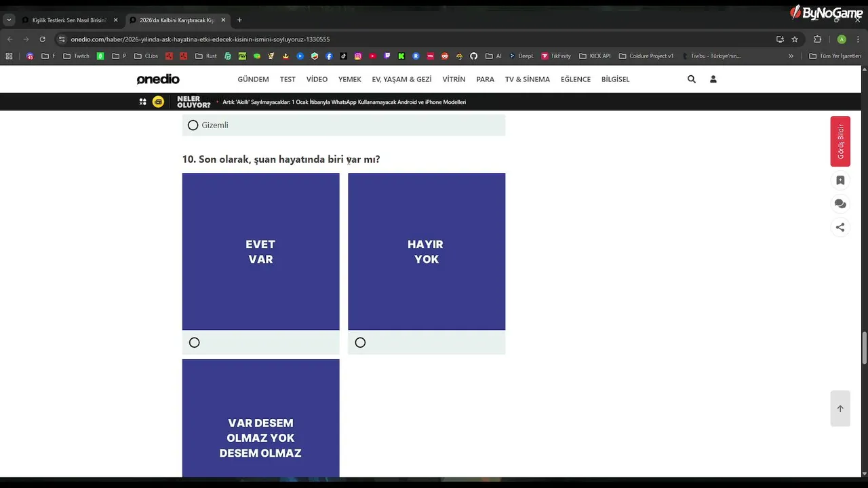Click the share icon on the right sidebar
Image resolution: width=868 pixels, height=488 pixels.
tap(840, 227)
